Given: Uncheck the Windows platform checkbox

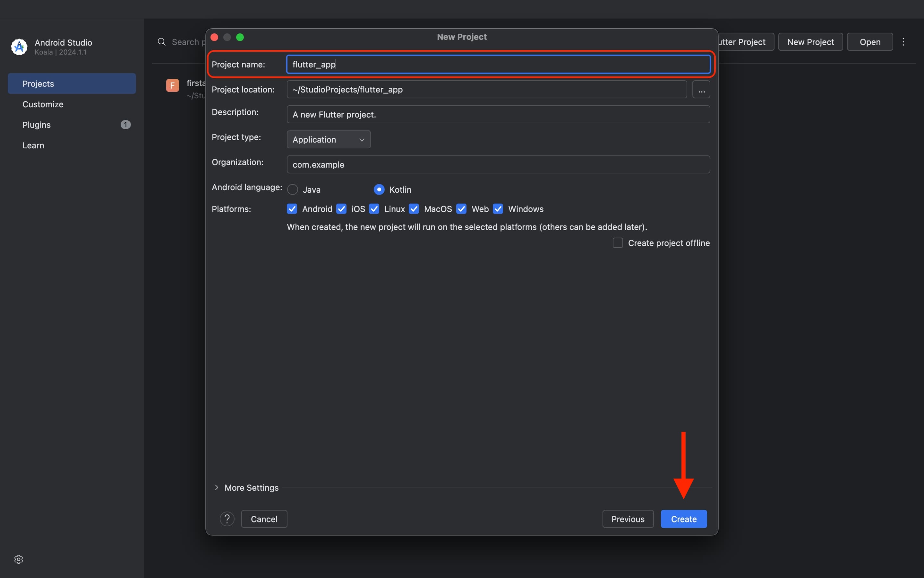Looking at the screenshot, I should (x=498, y=209).
